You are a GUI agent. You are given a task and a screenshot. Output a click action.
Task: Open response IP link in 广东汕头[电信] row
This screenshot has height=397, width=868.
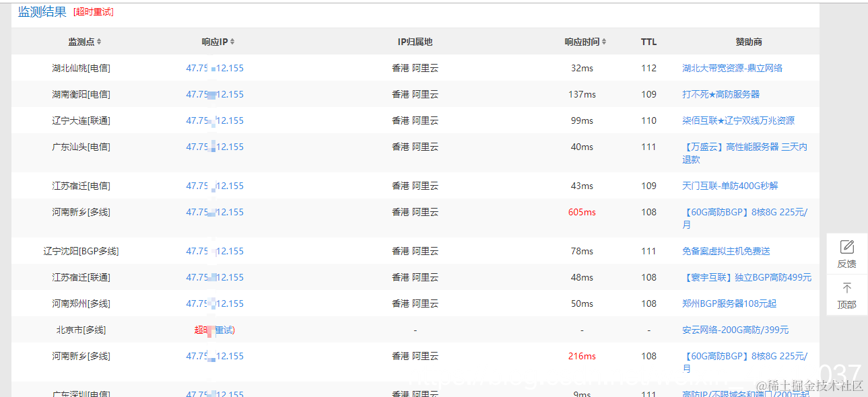[215, 147]
